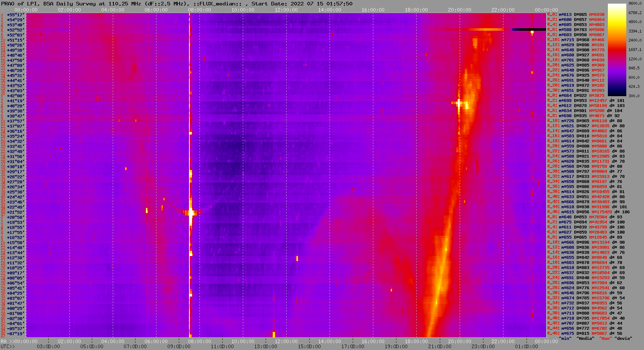Click the 13:00:00 UTC axis tick label
The image size is (644, 350).
pos(266,346)
